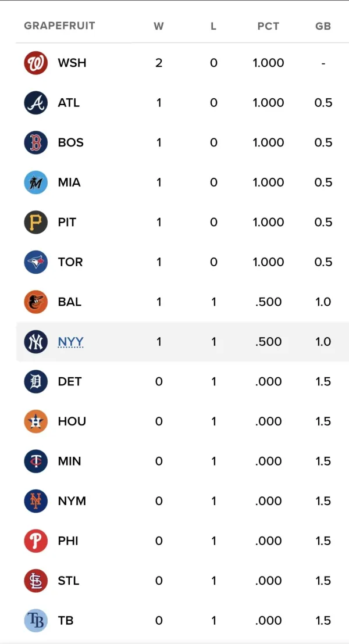Open the underlined NYY team link

[x=71, y=342]
